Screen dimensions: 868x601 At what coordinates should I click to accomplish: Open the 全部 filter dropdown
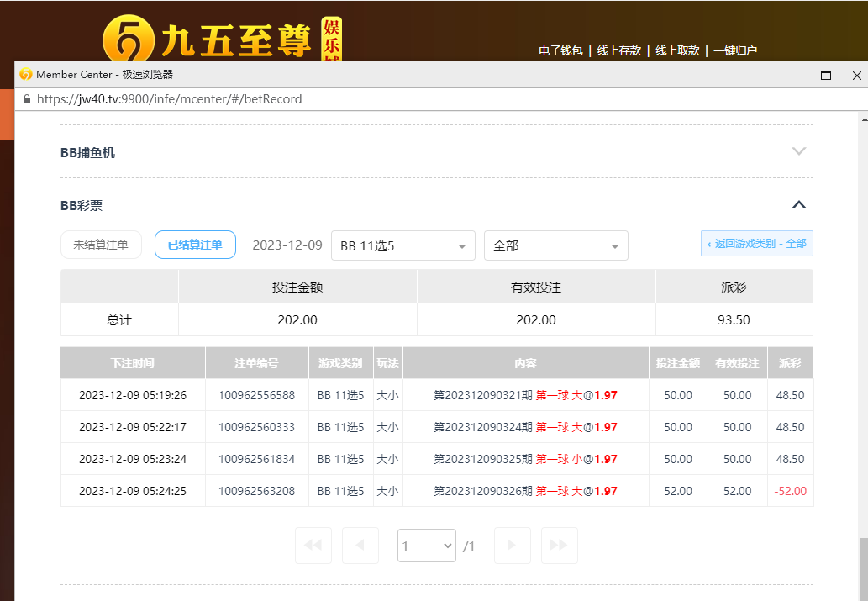pyautogui.click(x=555, y=245)
